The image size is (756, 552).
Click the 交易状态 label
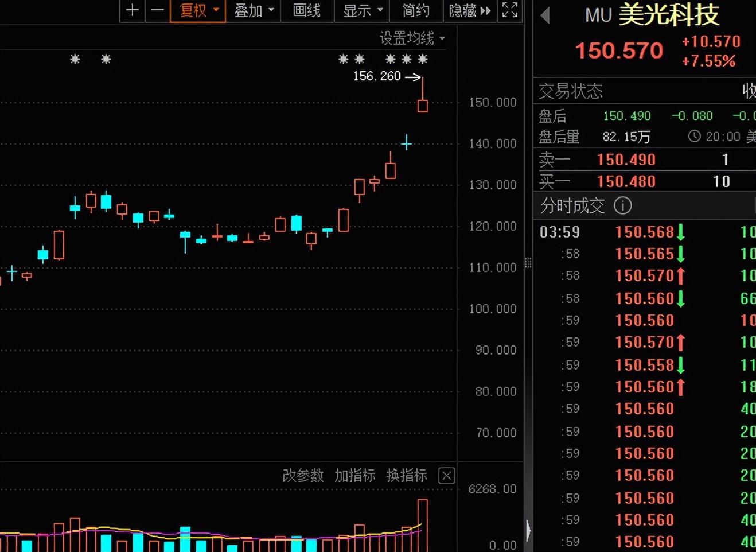tap(571, 91)
